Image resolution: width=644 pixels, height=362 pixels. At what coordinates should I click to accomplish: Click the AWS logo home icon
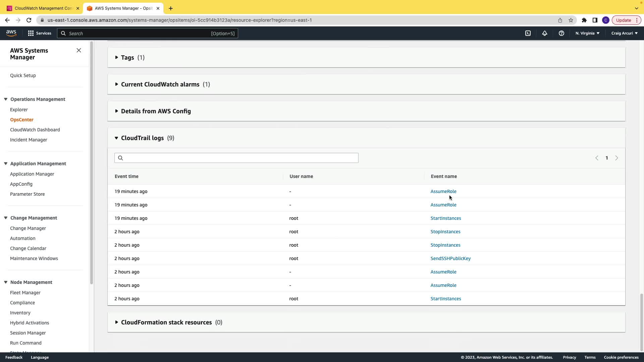(11, 33)
